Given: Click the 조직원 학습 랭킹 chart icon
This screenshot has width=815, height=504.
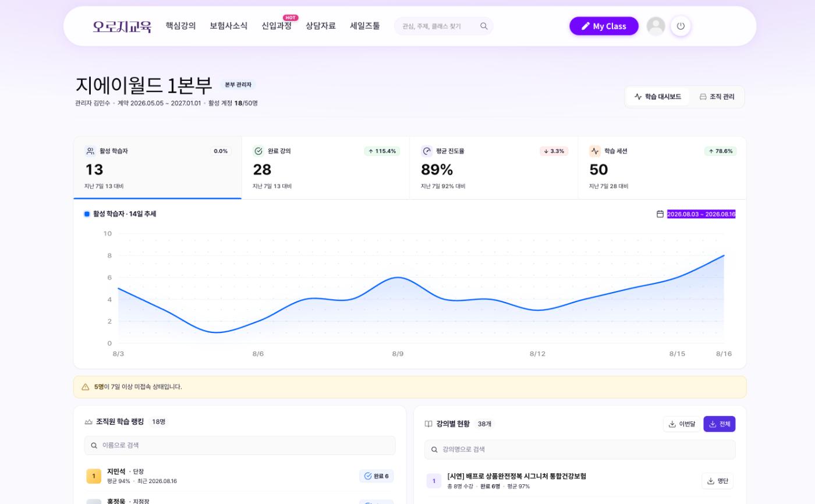Looking at the screenshot, I should point(88,422).
